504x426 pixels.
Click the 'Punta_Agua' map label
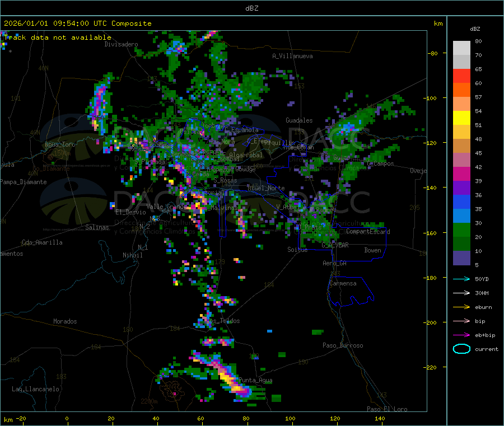pos(255,380)
